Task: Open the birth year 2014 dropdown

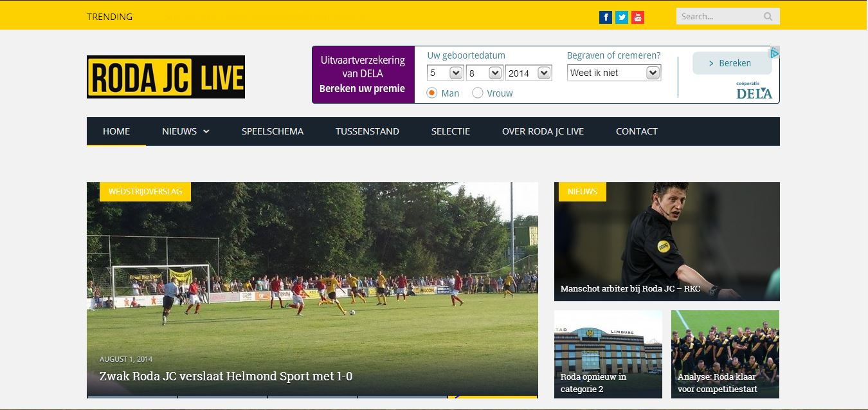Action: point(529,73)
